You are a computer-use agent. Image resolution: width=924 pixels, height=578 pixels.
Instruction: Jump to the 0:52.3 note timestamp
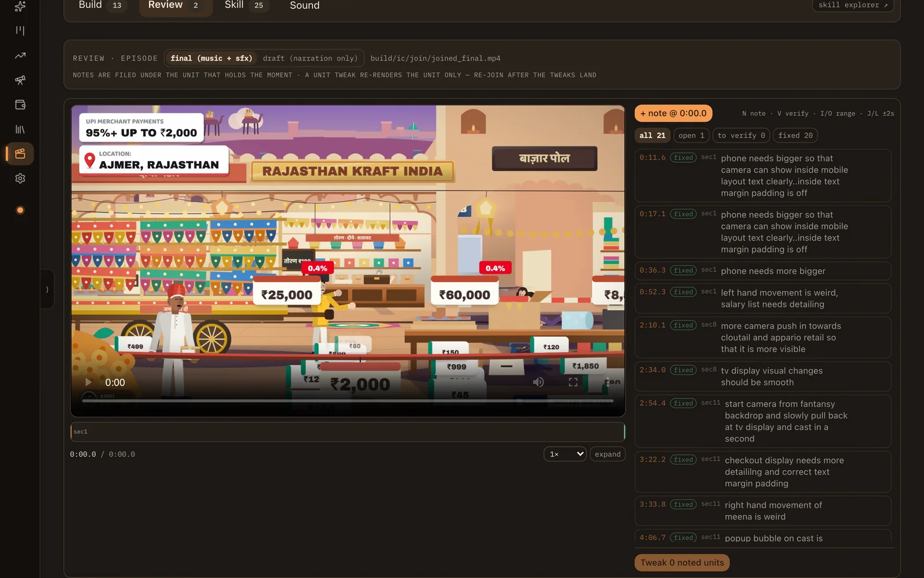[653, 292]
